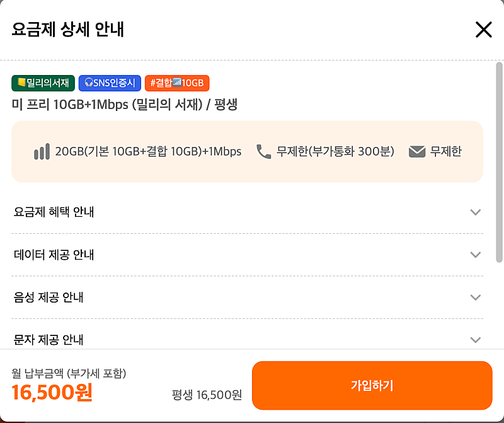This screenshot has width=504, height=423.
Task: Click the 16,500원 monthly price
Action: pyautogui.click(x=52, y=393)
